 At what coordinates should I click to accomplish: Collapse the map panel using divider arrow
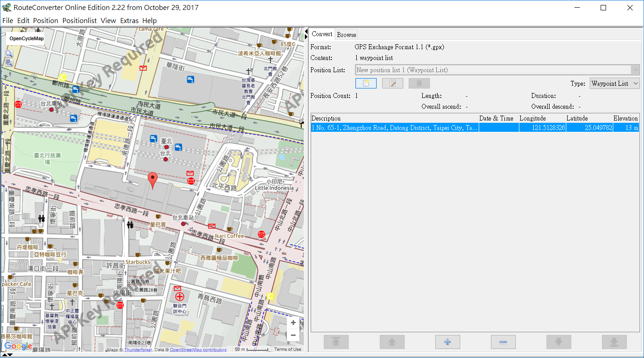307,31
